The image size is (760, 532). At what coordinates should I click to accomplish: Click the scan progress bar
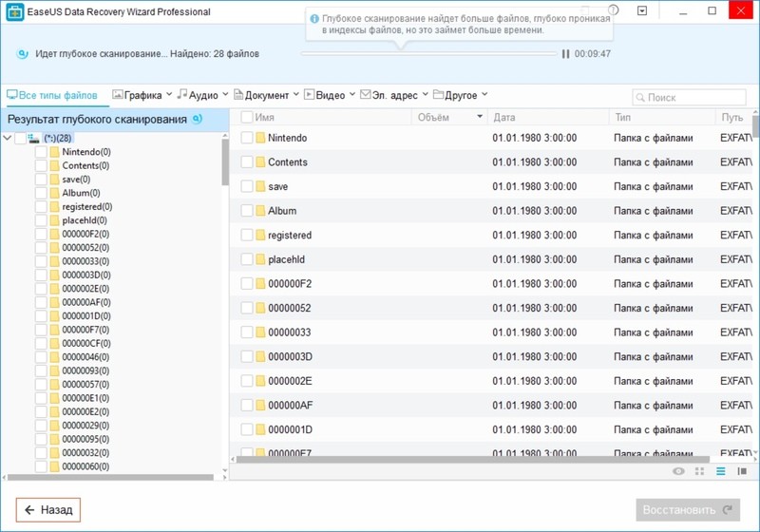point(429,54)
